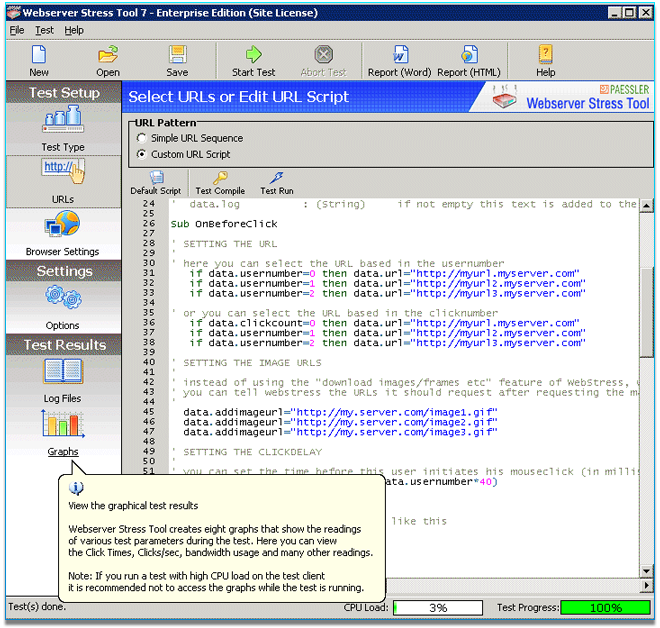Screen dimensions: 660x628
Task: Open Options gears icon in sidebar
Action: (63, 297)
